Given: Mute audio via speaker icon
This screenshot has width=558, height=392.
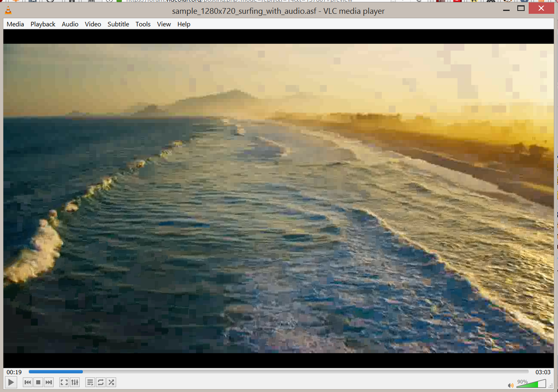Looking at the screenshot, I should 510,385.
